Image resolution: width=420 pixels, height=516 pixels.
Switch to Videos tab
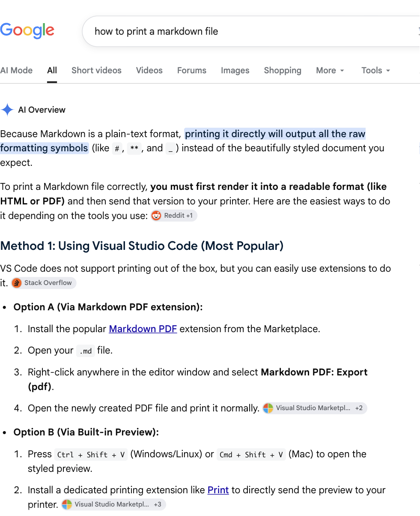click(x=149, y=70)
